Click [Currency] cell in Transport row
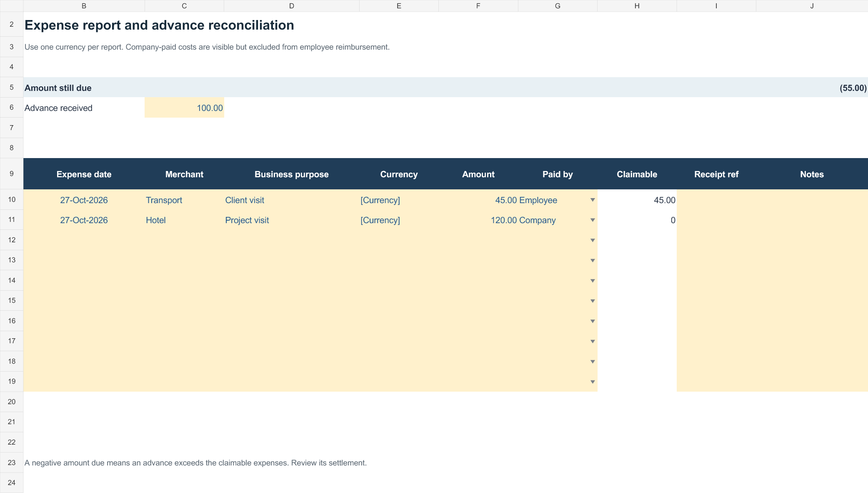The image size is (868, 493). point(399,200)
